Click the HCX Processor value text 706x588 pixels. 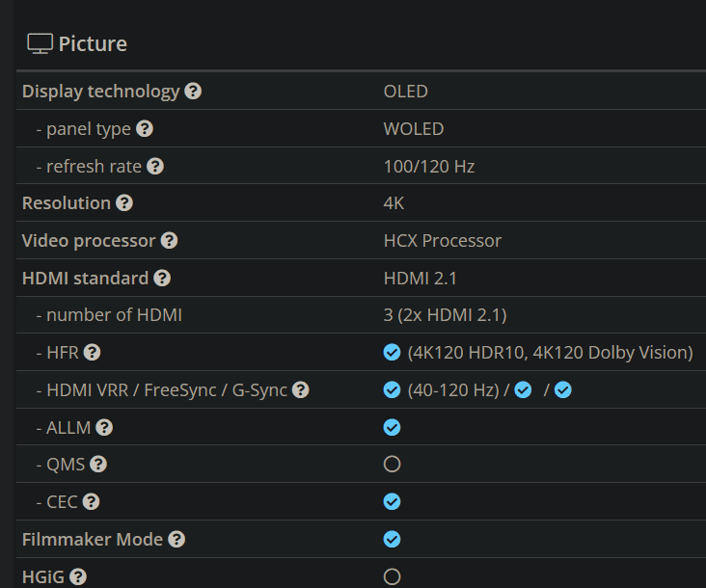click(x=443, y=240)
